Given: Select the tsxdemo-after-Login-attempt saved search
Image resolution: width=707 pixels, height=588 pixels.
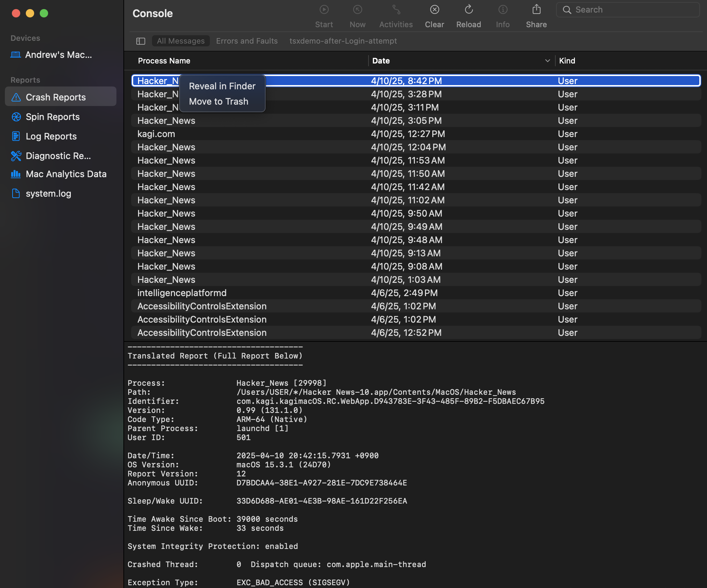Looking at the screenshot, I should coord(343,41).
